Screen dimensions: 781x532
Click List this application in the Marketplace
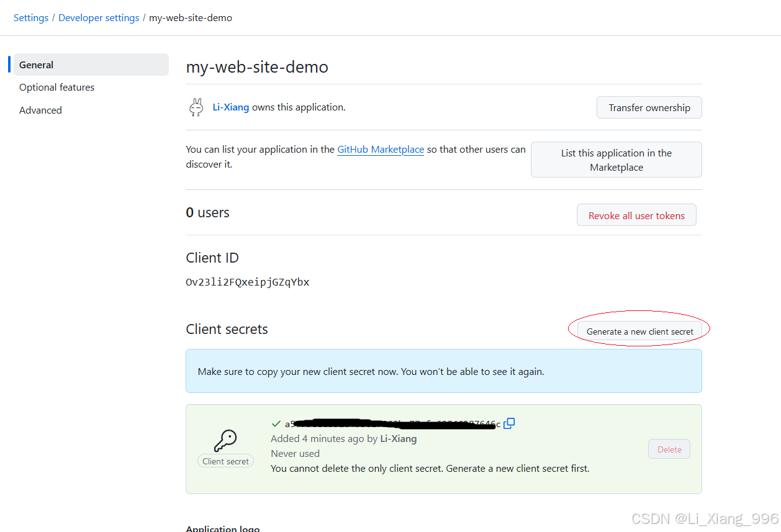pyautogui.click(x=616, y=160)
